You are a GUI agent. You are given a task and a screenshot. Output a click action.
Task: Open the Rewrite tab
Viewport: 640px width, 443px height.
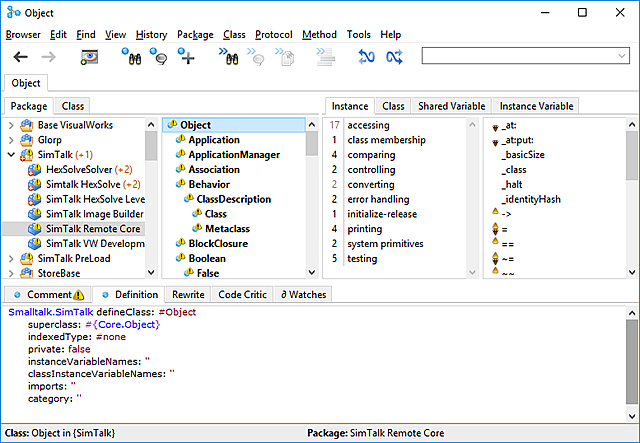pyautogui.click(x=188, y=295)
